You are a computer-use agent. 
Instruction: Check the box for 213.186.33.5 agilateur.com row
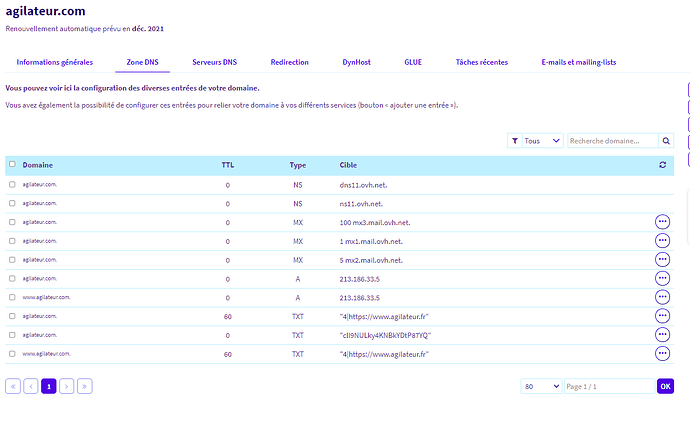[x=12, y=278]
